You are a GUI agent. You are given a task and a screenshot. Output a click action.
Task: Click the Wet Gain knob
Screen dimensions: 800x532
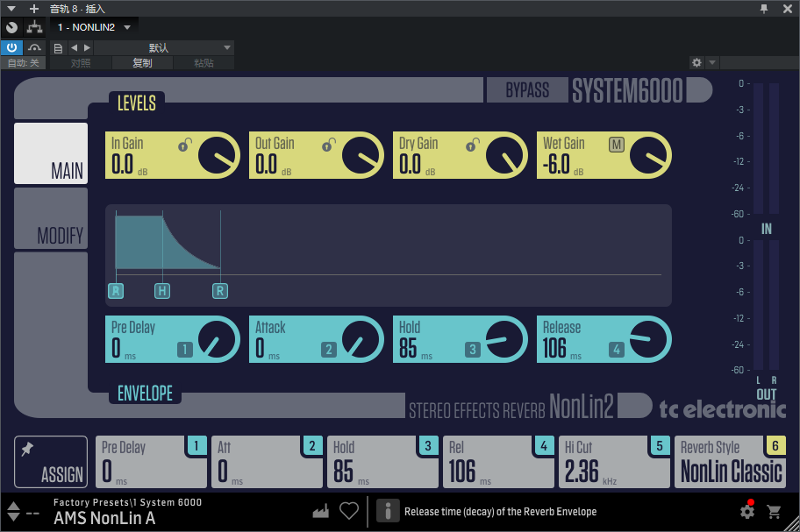(649, 155)
